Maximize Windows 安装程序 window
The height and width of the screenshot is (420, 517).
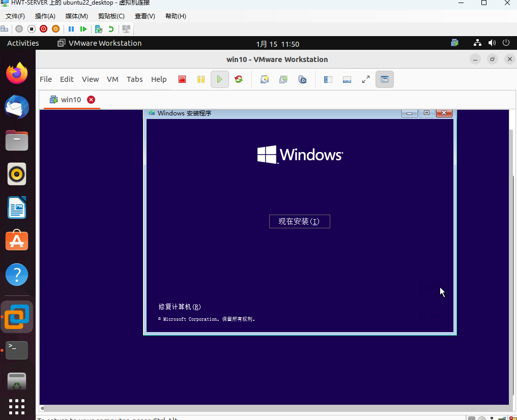(426, 113)
